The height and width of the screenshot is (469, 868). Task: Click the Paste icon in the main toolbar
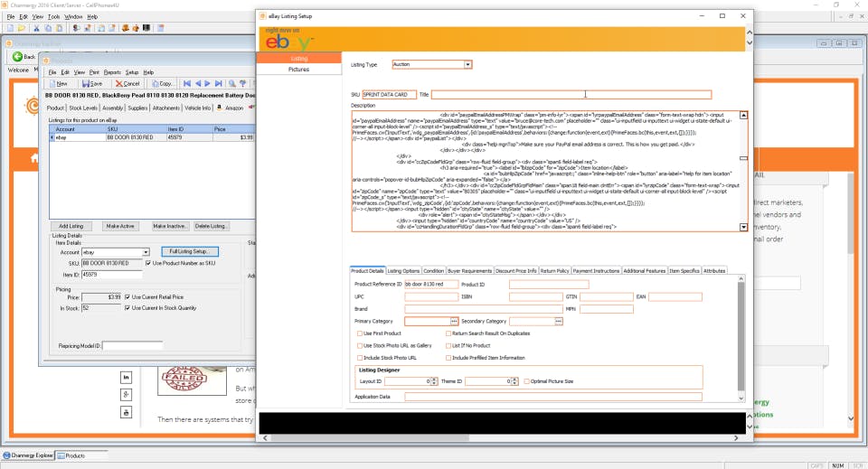click(x=59, y=28)
